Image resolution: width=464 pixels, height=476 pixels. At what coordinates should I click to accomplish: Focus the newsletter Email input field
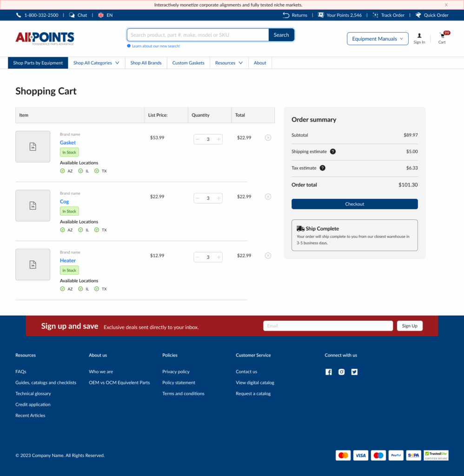328,326
